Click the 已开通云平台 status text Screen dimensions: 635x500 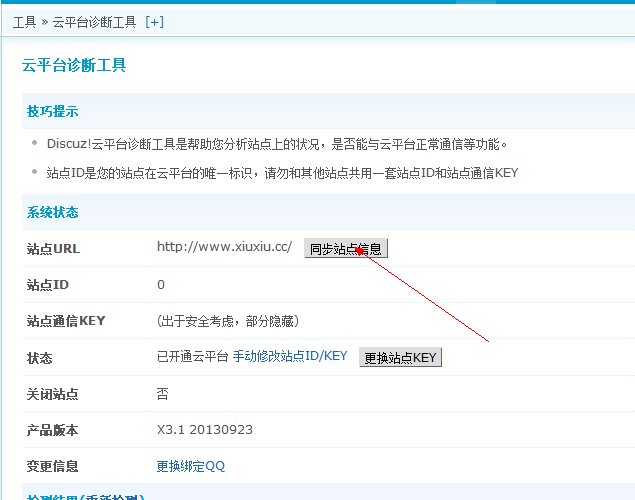[193, 356]
